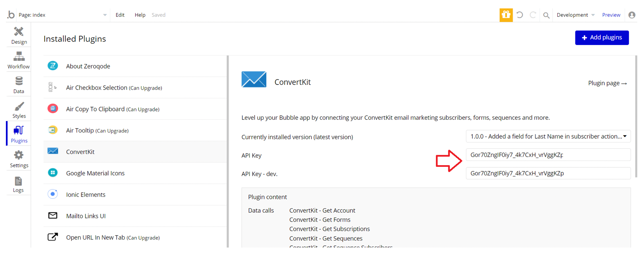Open the Help menu
Screen dimensions: 644x253
pyautogui.click(x=140, y=15)
